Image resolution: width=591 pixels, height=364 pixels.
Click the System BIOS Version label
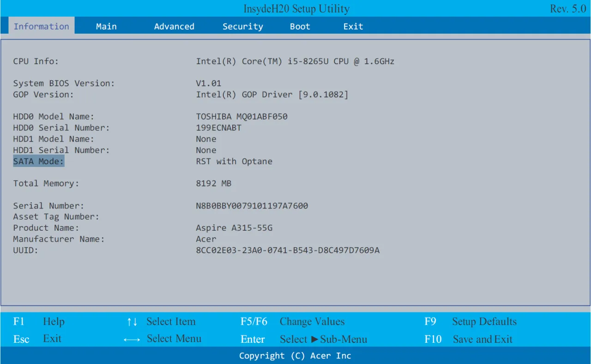click(x=64, y=84)
